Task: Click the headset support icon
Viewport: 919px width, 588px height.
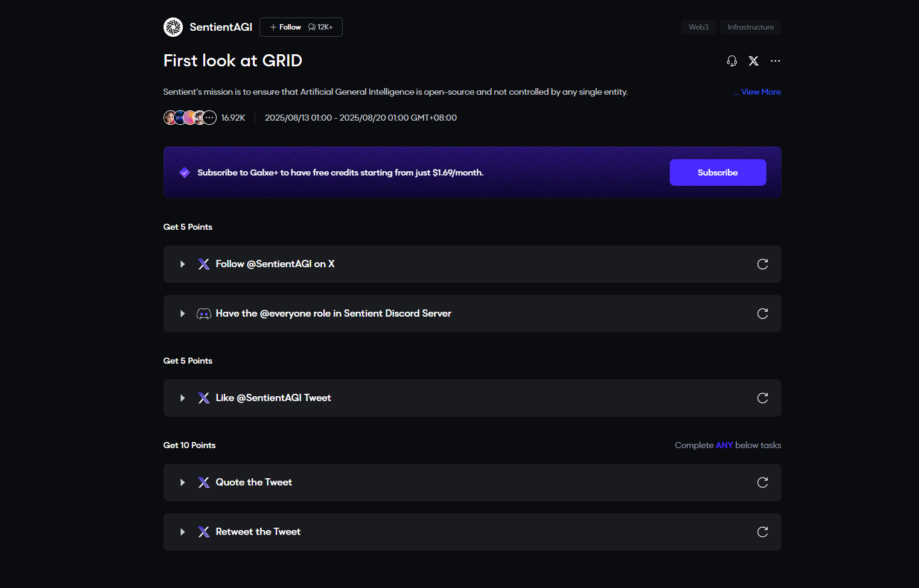Action: tap(732, 61)
